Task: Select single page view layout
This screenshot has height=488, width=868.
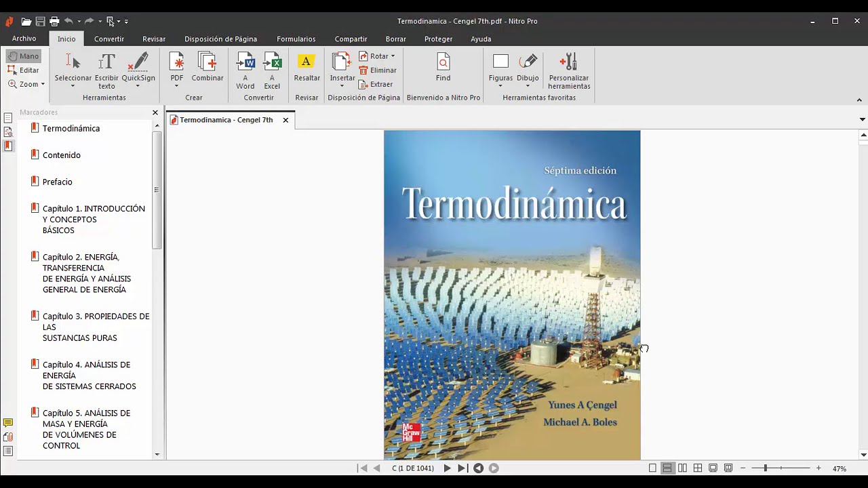Action: pos(652,468)
